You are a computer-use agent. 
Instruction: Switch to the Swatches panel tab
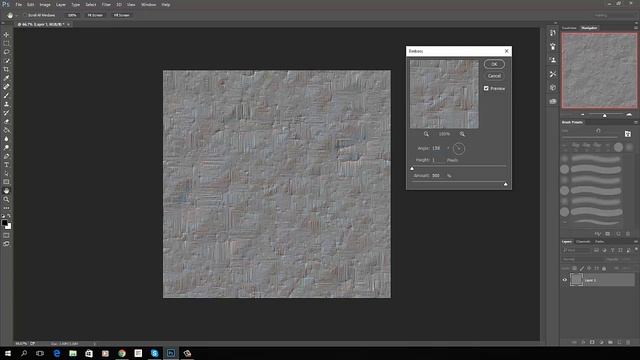coord(569,28)
